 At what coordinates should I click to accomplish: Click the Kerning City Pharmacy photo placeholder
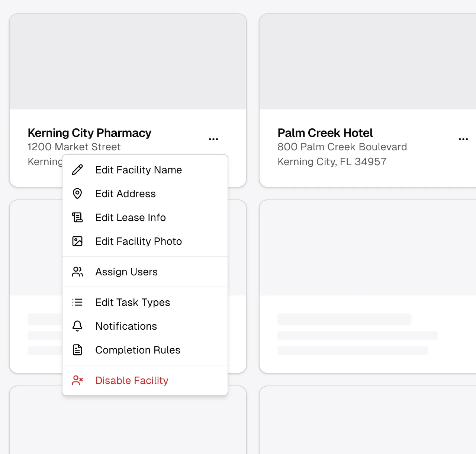coord(128,62)
